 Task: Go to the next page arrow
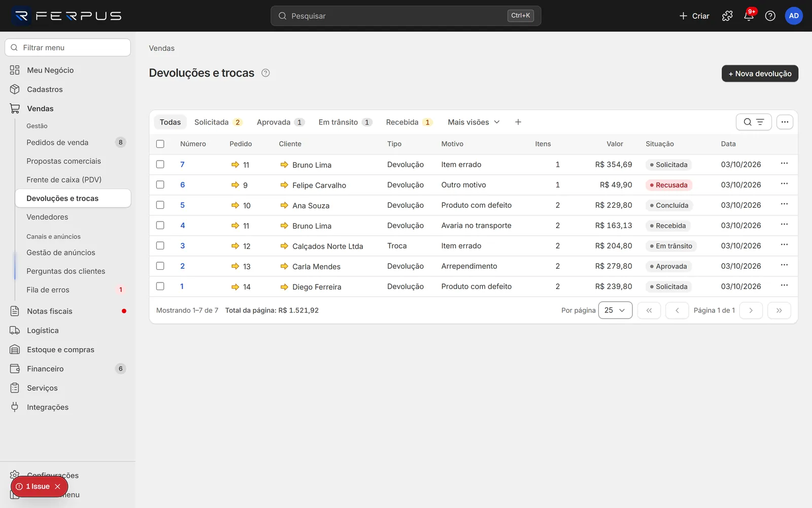coord(751,310)
